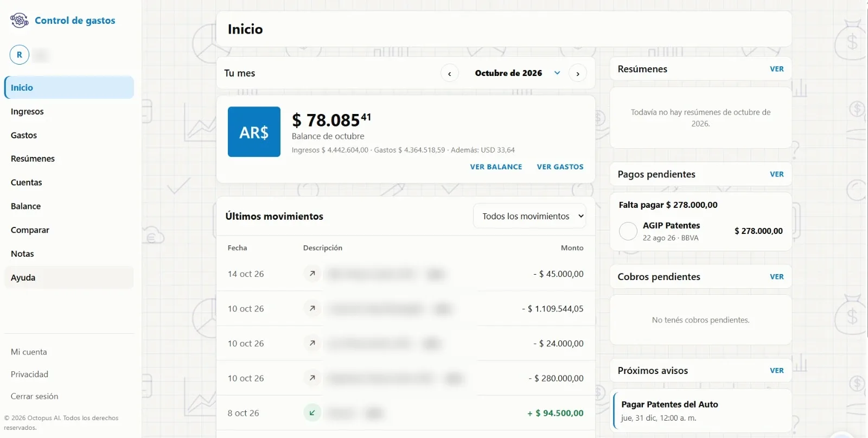Viewport: 868px width, 438px height.
Task: Open the Balance page
Action: 69,206
